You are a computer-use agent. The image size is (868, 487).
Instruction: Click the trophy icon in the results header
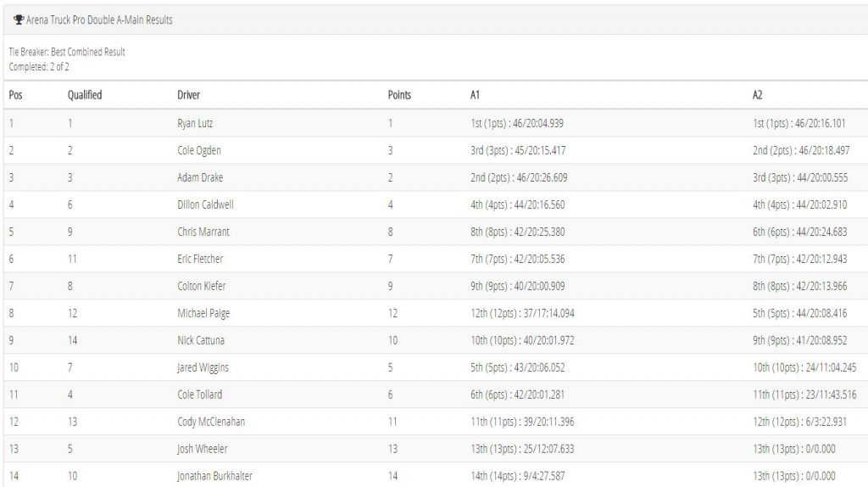point(19,20)
